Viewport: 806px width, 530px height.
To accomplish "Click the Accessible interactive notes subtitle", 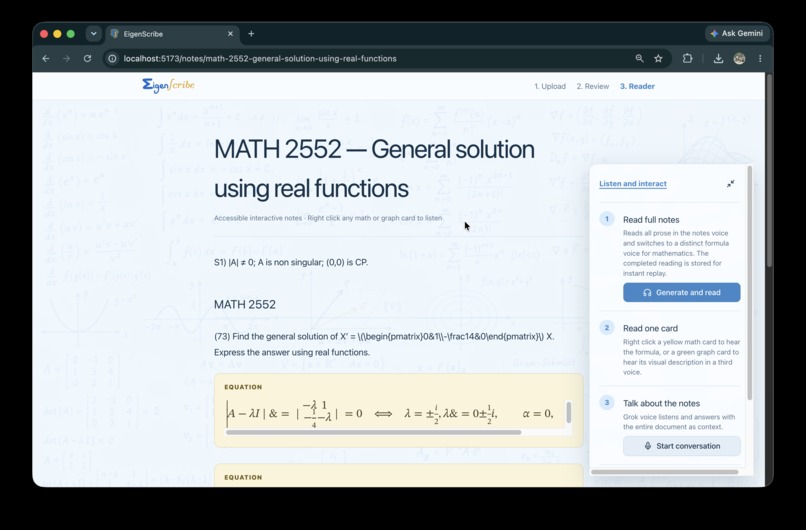I will pos(328,218).
